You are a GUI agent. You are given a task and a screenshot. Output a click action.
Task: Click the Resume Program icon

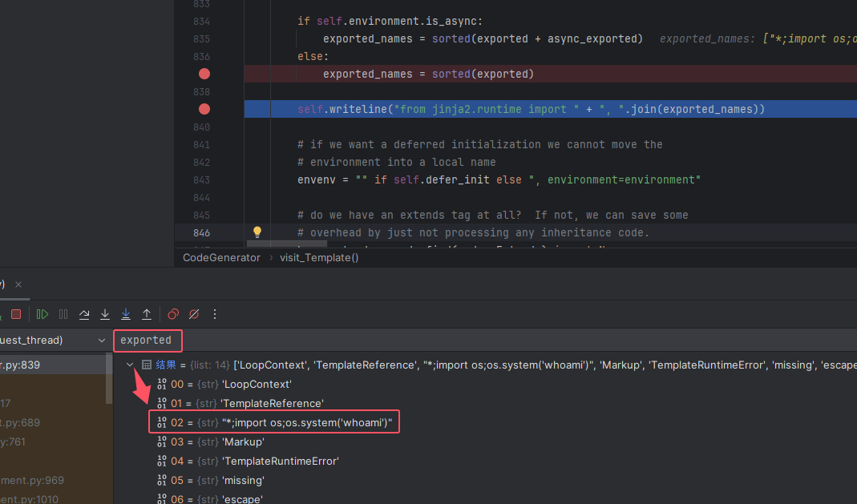click(x=42, y=314)
